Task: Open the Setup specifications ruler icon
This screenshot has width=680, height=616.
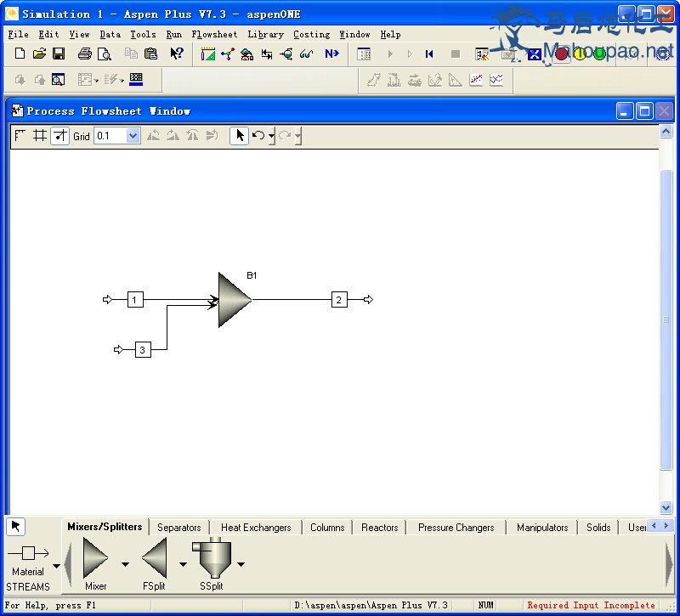Action: (x=208, y=54)
